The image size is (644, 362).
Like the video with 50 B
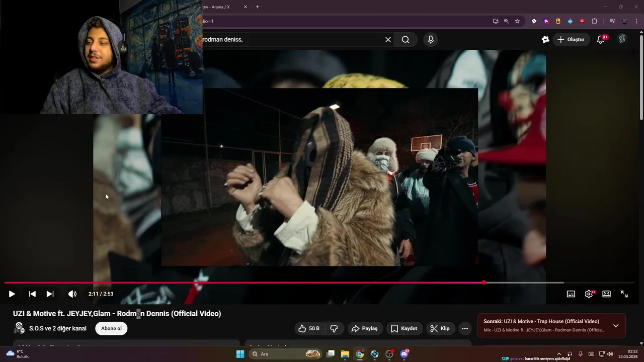tap(309, 328)
